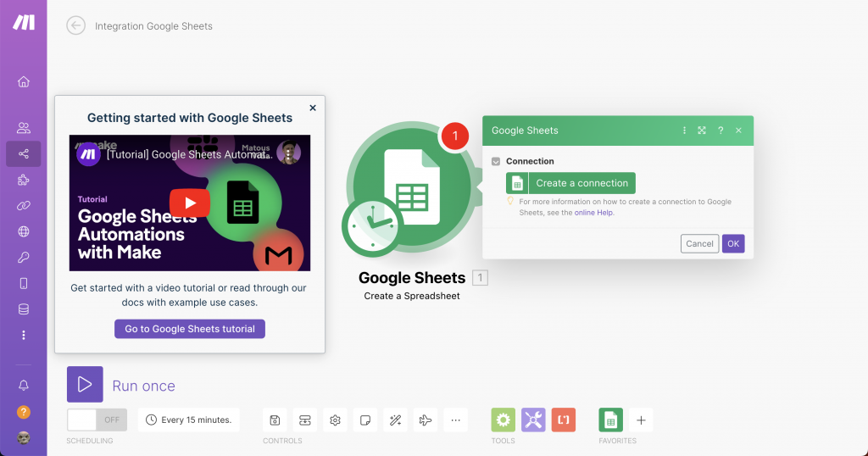Click Go to Google Sheets tutorial button
The width and height of the screenshot is (868, 456).
point(190,329)
